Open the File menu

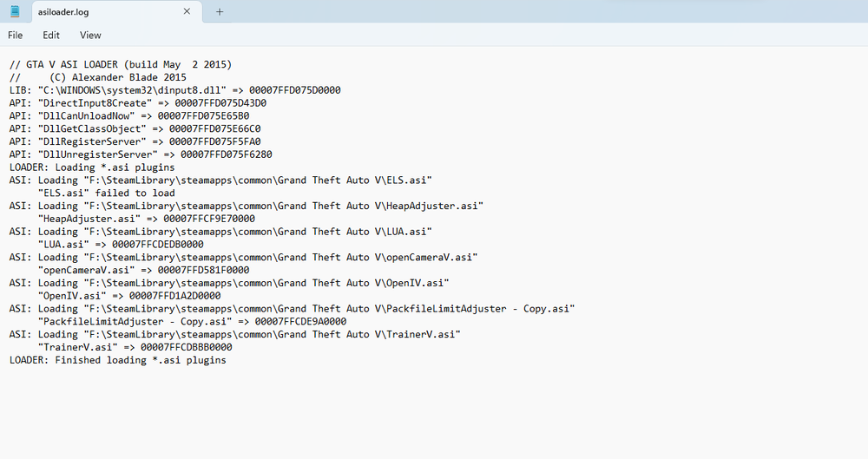[x=16, y=36]
